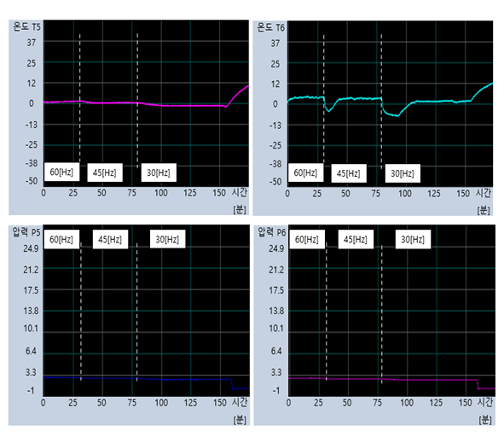The height and width of the screenshot is (432, 504).
Task: Click the 60[Hz] label in T5 temperature chart
Action: (x=61, y=172)
